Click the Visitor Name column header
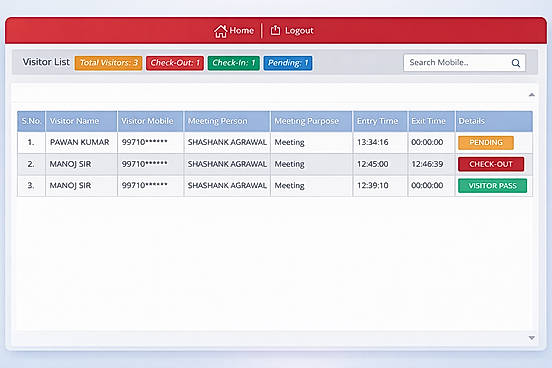The width and height of the screenshot is (552, 368). pos(81,121)
